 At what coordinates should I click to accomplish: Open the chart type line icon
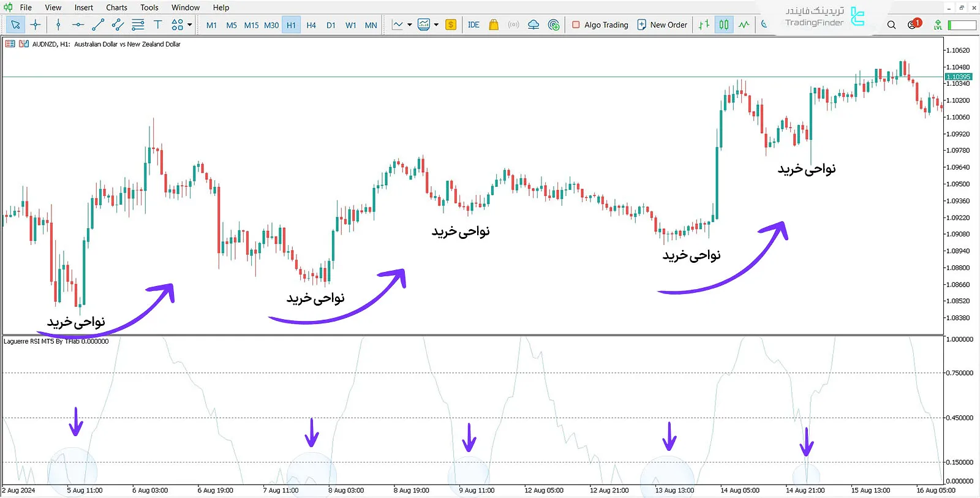pos(398,25)
